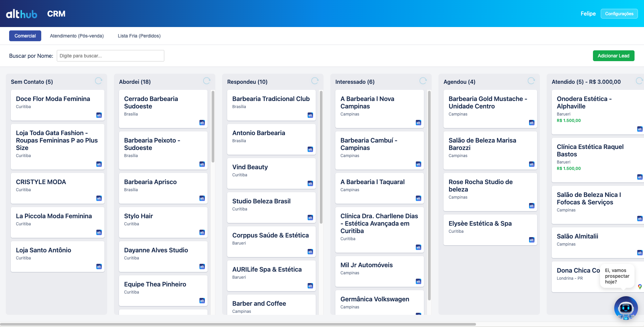The image size is (644, 327).
Task: Open Atendimento (Pós-venda) tab
Action: (77, 36)
